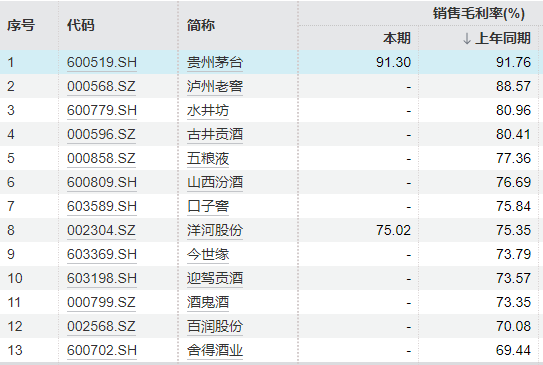
Task: Click the 代码 column header
Action: coord(80,25)
